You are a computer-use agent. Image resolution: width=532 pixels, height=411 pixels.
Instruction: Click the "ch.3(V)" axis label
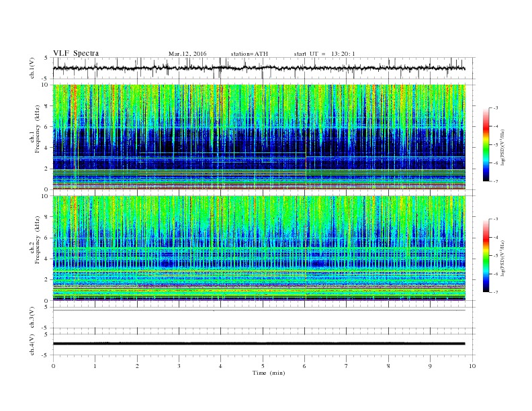(x=32, y=318)
